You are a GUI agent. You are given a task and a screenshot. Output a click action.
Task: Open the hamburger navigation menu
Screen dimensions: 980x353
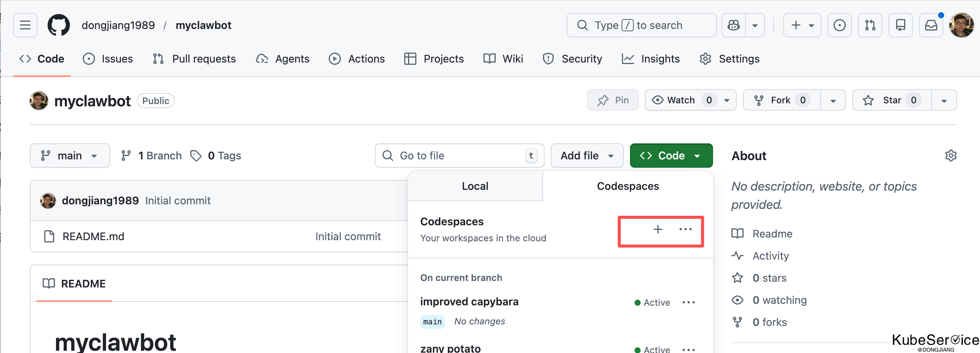pos(25,25)
